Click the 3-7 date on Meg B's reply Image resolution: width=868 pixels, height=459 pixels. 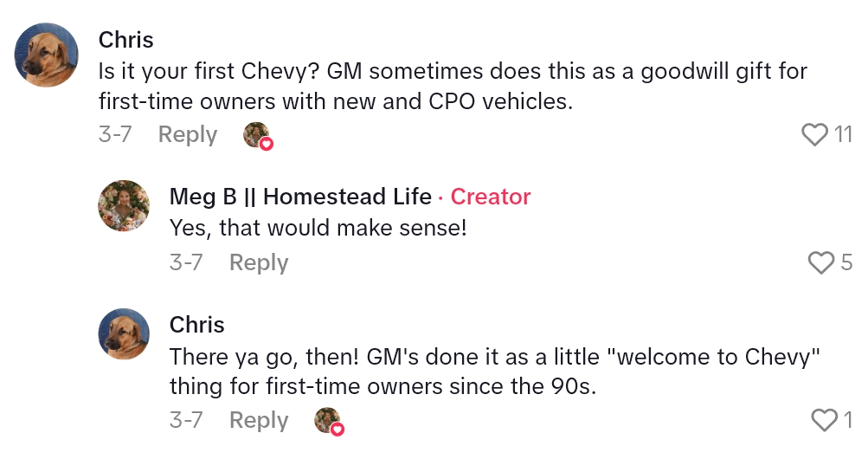click(x=186, y=262)
